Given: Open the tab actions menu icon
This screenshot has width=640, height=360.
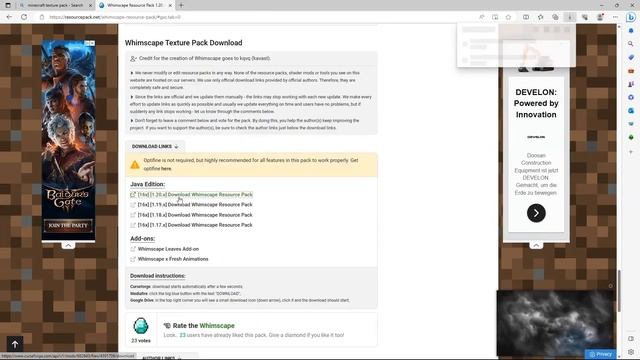Looking at the screenshot, I should [x=8, y=5].
